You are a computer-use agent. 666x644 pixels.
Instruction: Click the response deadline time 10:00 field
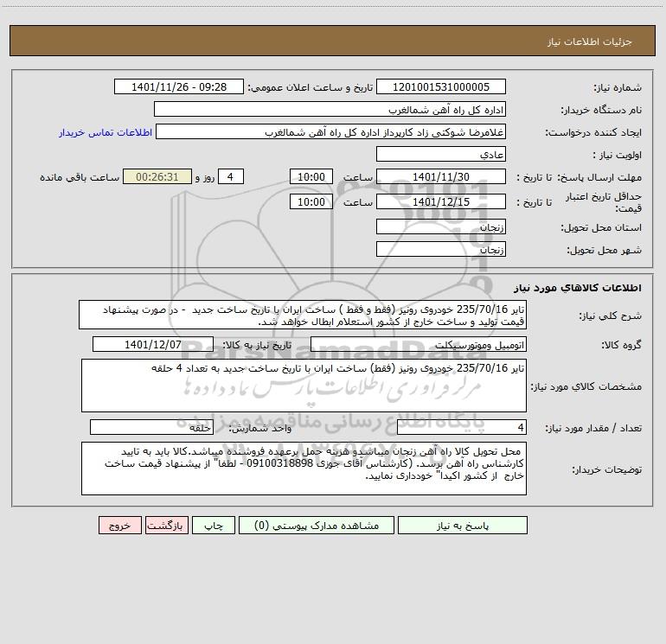(311, 176)
